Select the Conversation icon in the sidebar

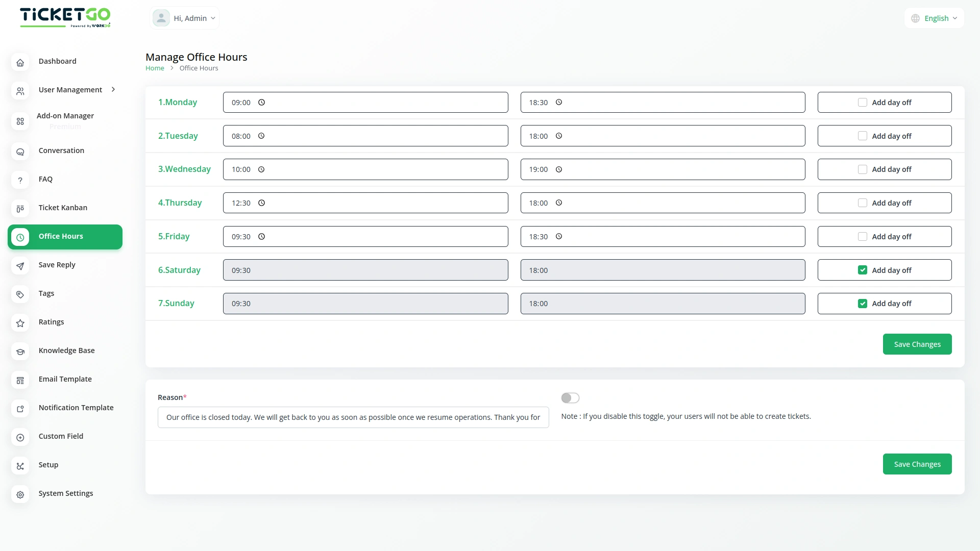click(20, 152)
